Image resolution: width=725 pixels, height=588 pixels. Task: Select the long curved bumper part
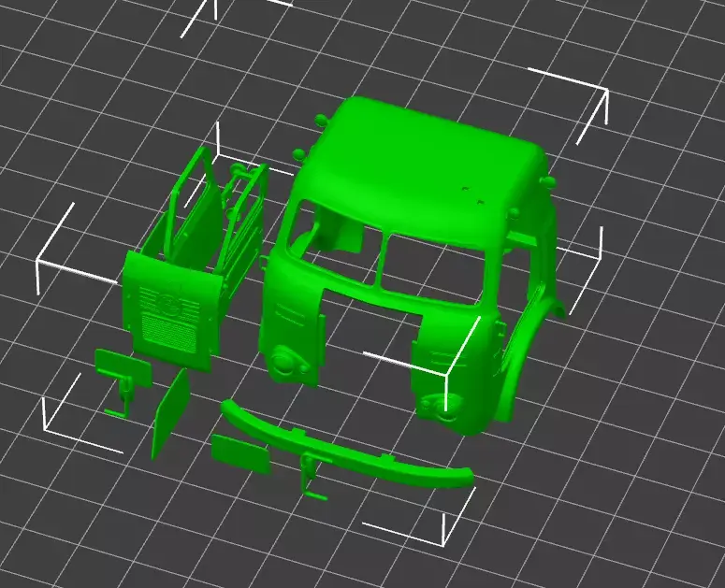pos(347,442)
